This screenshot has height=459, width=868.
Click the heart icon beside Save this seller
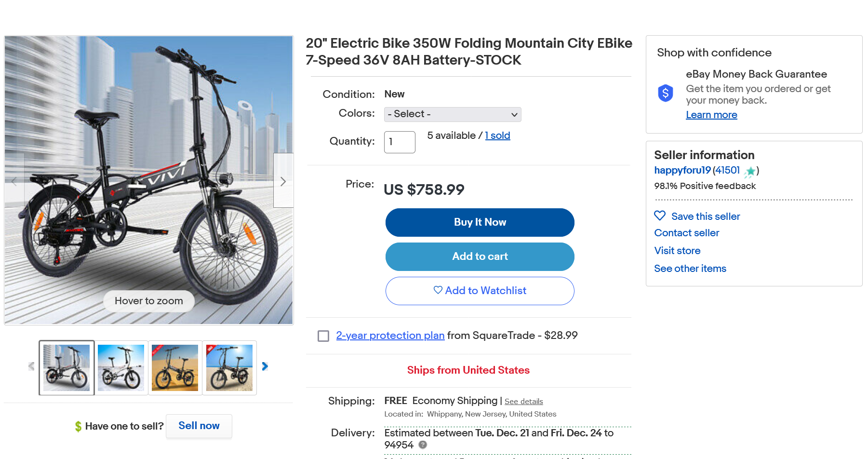click(x=660, y=216)
